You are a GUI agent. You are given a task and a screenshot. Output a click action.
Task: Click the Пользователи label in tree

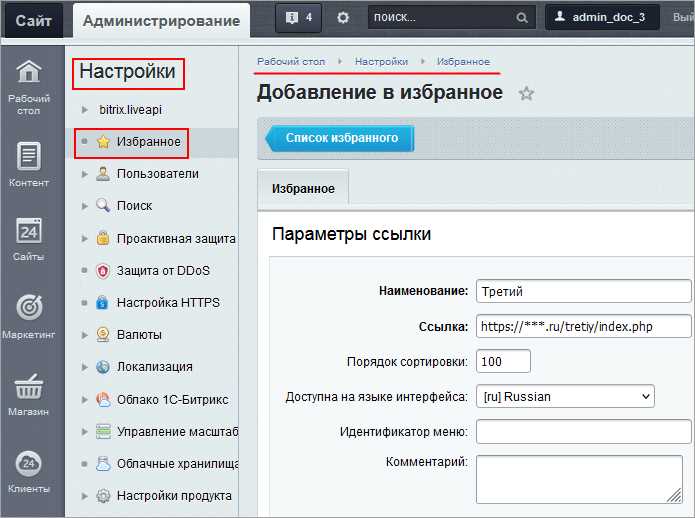(157, 174)
